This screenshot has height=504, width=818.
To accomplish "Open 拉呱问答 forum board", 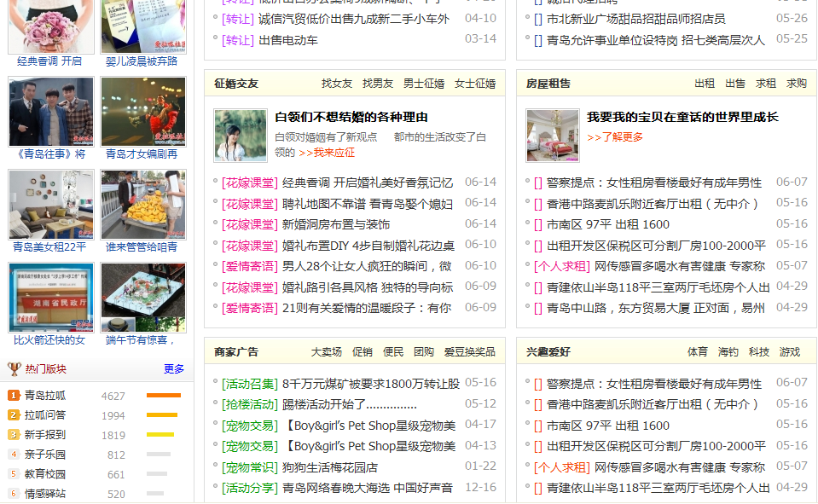I will tap(45, 415).
